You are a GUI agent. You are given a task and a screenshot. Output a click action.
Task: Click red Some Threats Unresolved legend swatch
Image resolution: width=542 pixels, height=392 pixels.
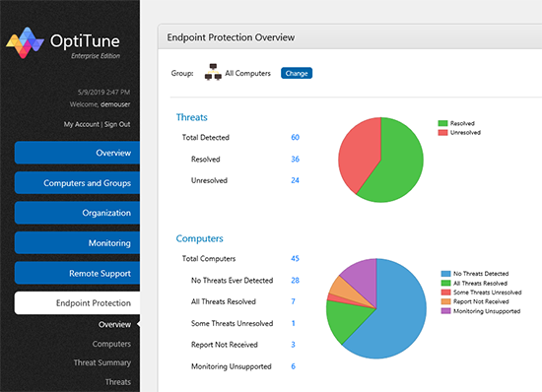pyautogui.click(x=445, y=293)
